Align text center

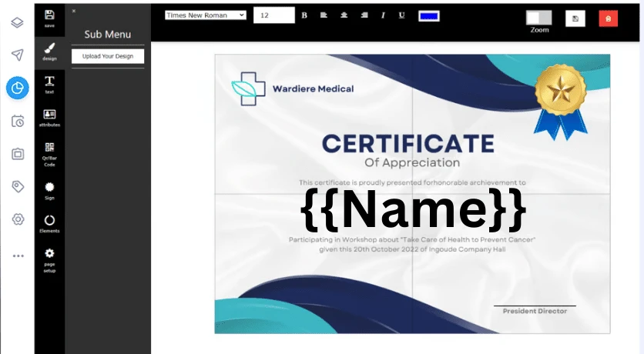(x=344, y=15)
